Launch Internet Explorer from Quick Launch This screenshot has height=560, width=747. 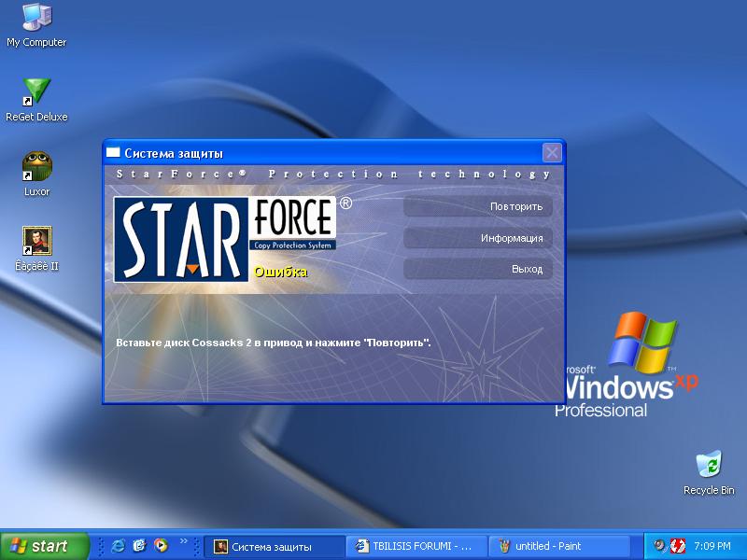(118, 546)
